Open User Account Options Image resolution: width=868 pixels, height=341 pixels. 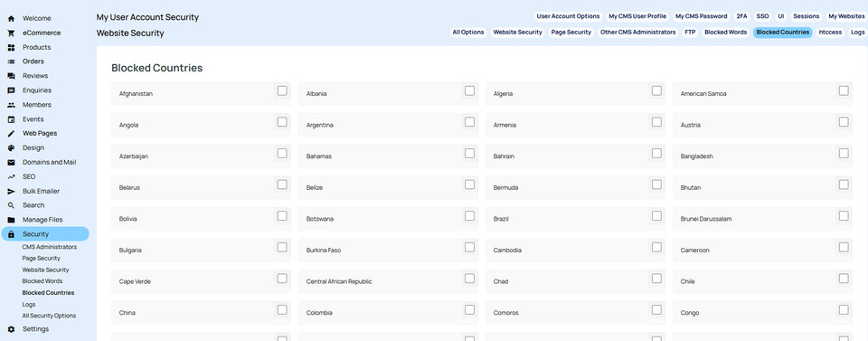click(x=568, y=16)
